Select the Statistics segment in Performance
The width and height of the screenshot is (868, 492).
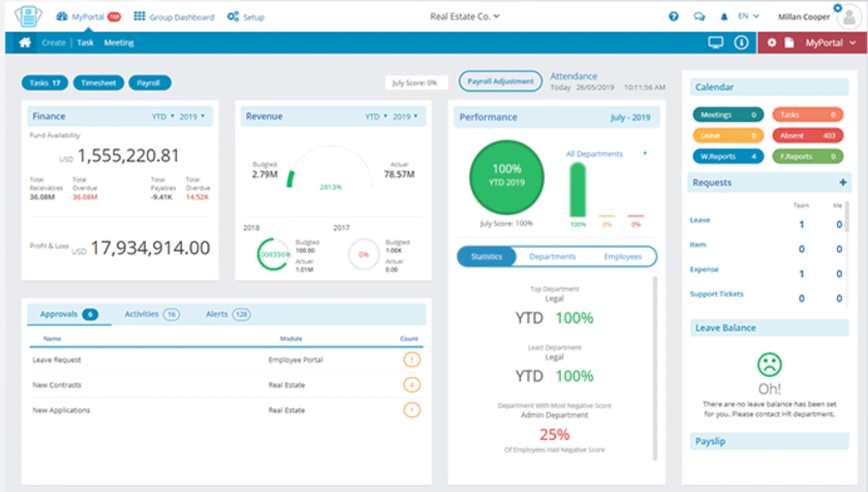[x=486, y=257]
